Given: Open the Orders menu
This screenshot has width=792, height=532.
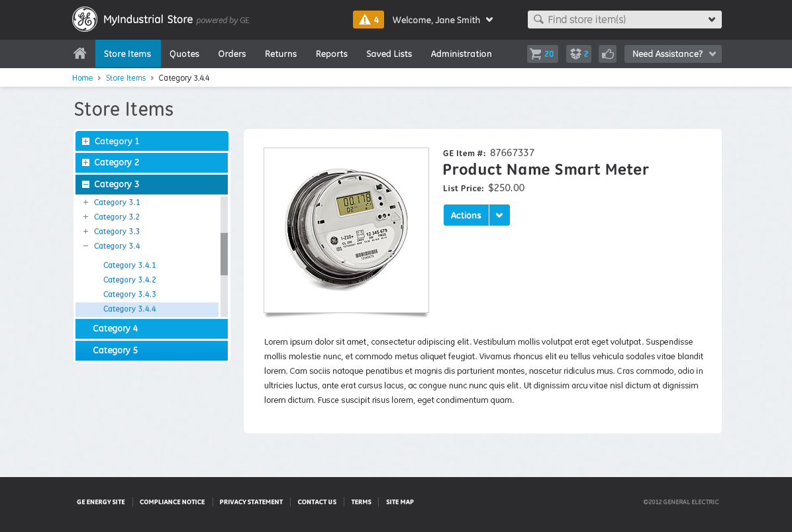Looking at the screenshot, I should 232,54.
